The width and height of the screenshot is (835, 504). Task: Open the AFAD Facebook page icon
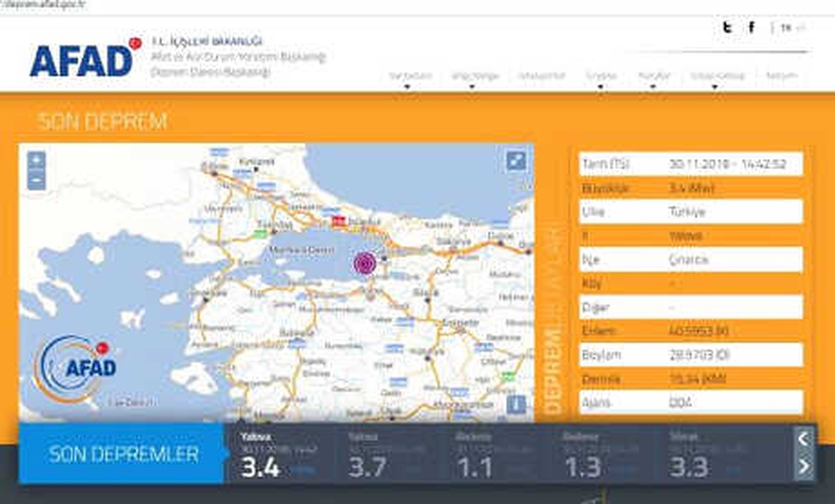coord(751,28)
